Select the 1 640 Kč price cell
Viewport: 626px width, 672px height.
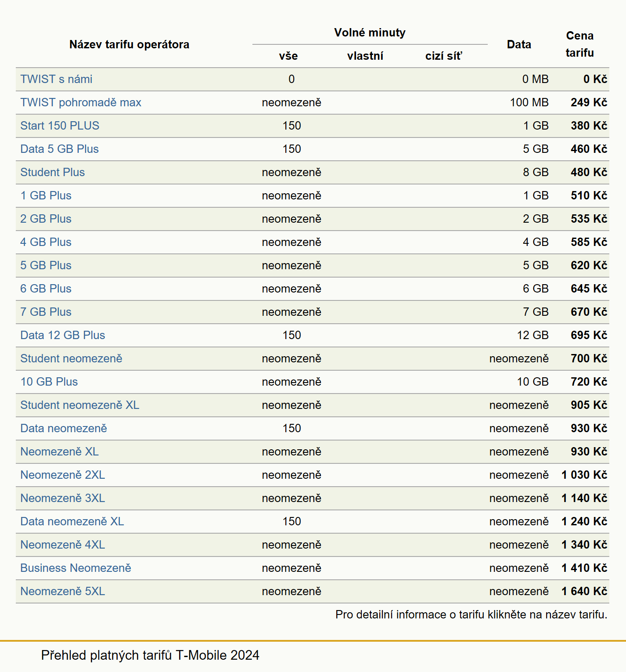pos(584,591)
